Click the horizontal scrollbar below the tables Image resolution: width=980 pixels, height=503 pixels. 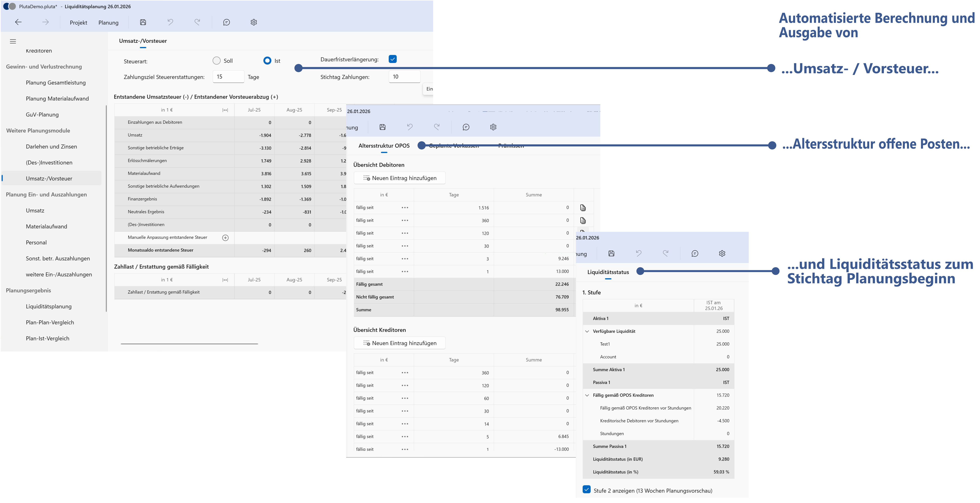click(189, 344)
